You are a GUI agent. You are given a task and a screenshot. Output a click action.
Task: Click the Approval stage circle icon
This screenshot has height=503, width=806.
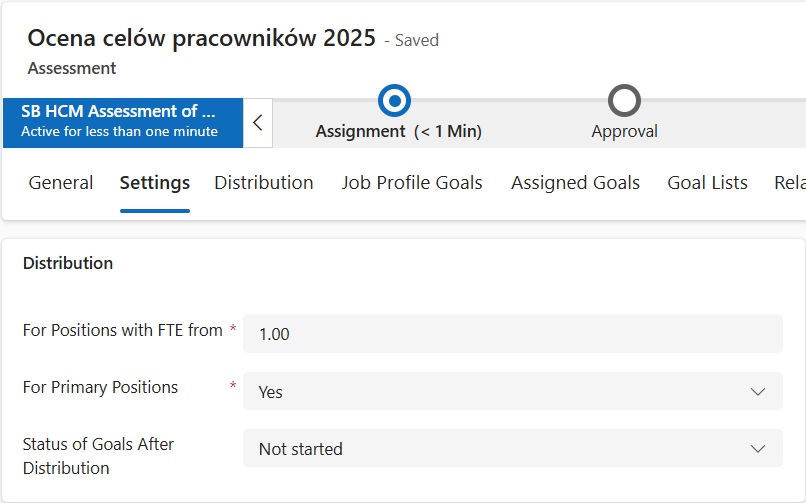point(624,100)
